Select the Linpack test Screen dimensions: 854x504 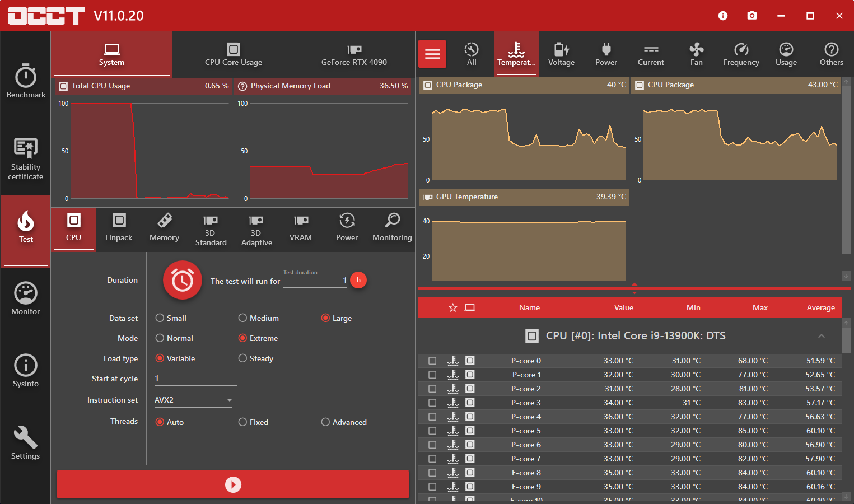(x=119, y=228)
